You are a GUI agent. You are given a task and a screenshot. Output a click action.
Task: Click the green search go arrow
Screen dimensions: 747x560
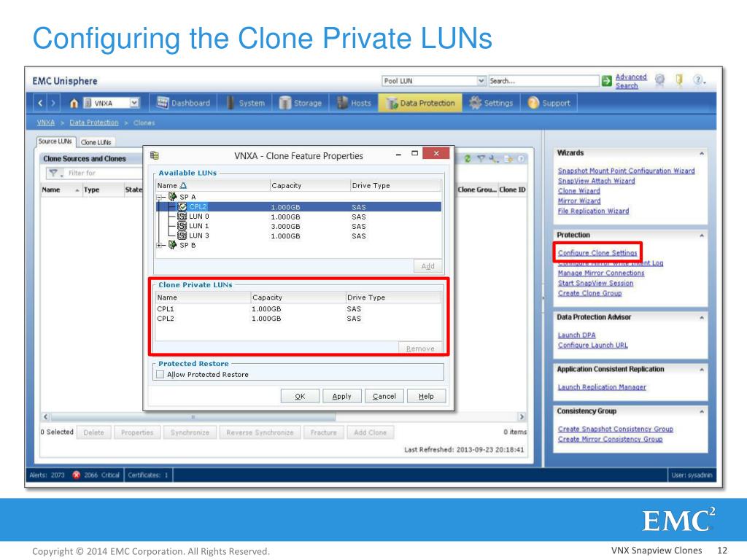pyautogui.click(x=606, y=81)
